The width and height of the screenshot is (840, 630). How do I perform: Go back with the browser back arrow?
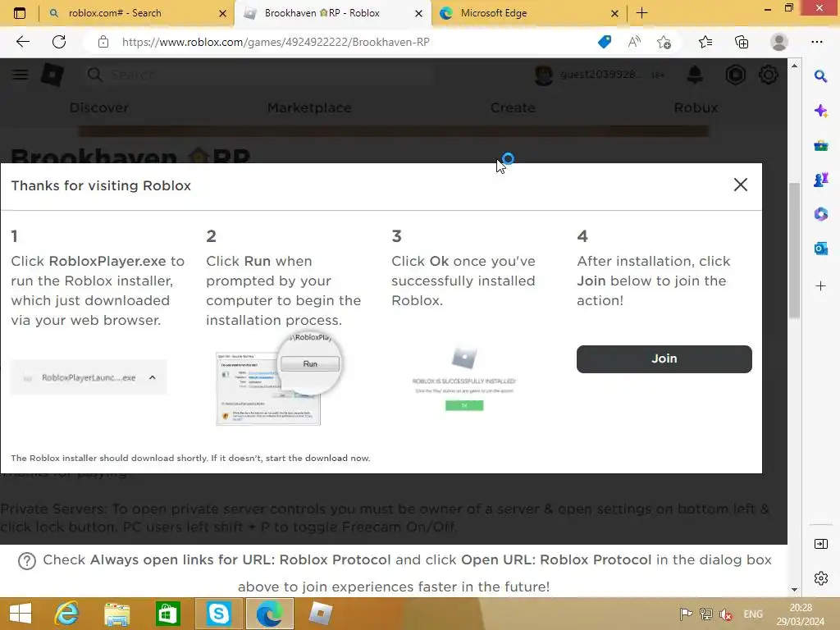coord(22,42)
